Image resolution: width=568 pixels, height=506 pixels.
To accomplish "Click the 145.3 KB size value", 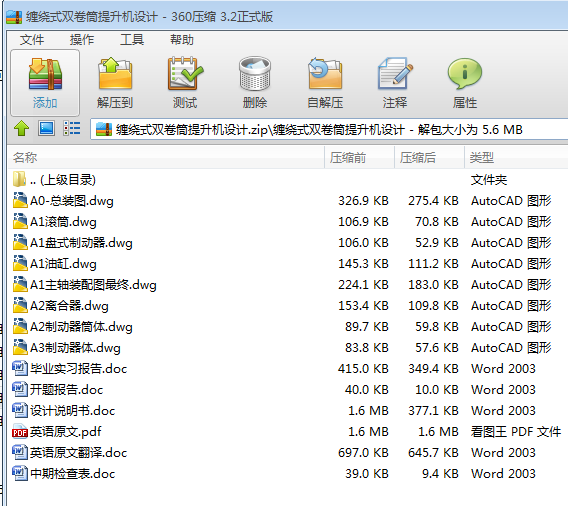I will (363, 264).
